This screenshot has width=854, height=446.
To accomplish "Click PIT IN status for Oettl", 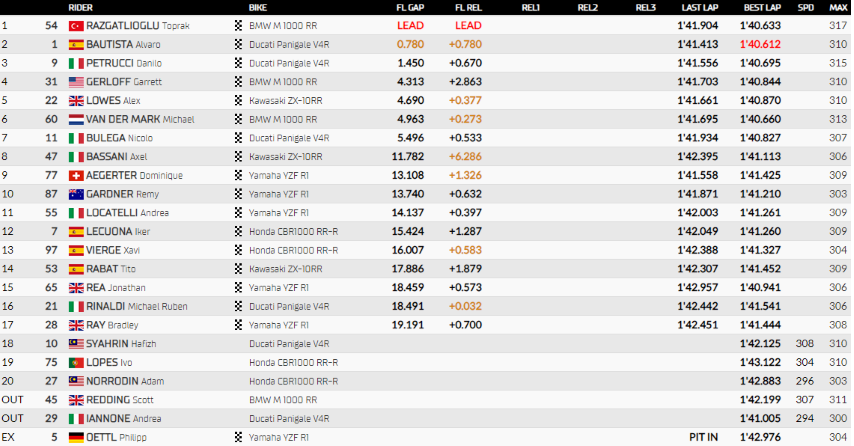I will (x=704, y=437).
